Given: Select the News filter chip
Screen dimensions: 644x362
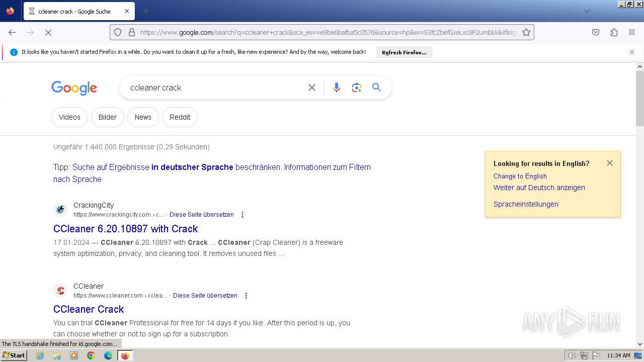Looking at the screenshot, I should point(143,117).
